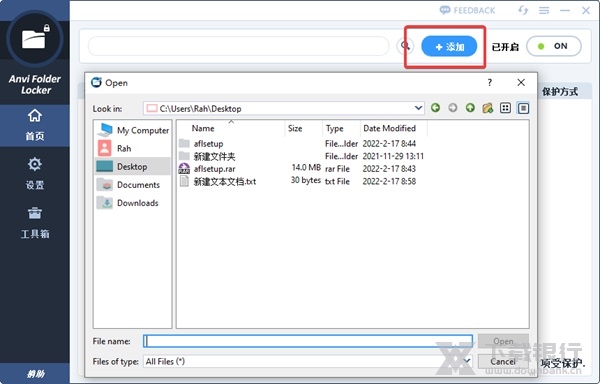The height and width of the screenshot is (384, 600).
Task: Open the Files of type dropdown
Action: tap(308, 361)
